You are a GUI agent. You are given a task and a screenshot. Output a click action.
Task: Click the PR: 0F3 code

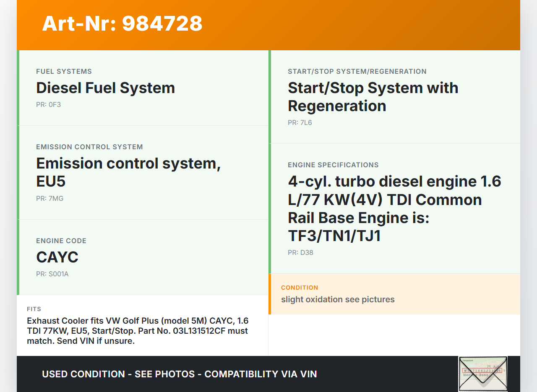point(48,104)
